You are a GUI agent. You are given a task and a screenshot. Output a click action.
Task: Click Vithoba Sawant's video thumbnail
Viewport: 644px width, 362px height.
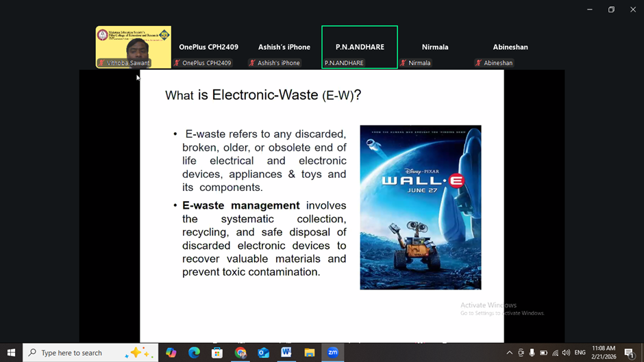tap(134, 47)
